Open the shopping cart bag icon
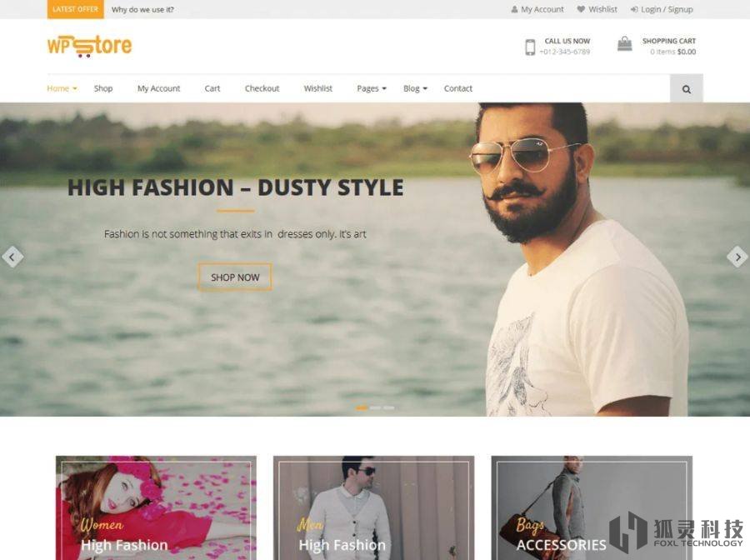This screenshot has width=750, height=560. pos(624,44)
